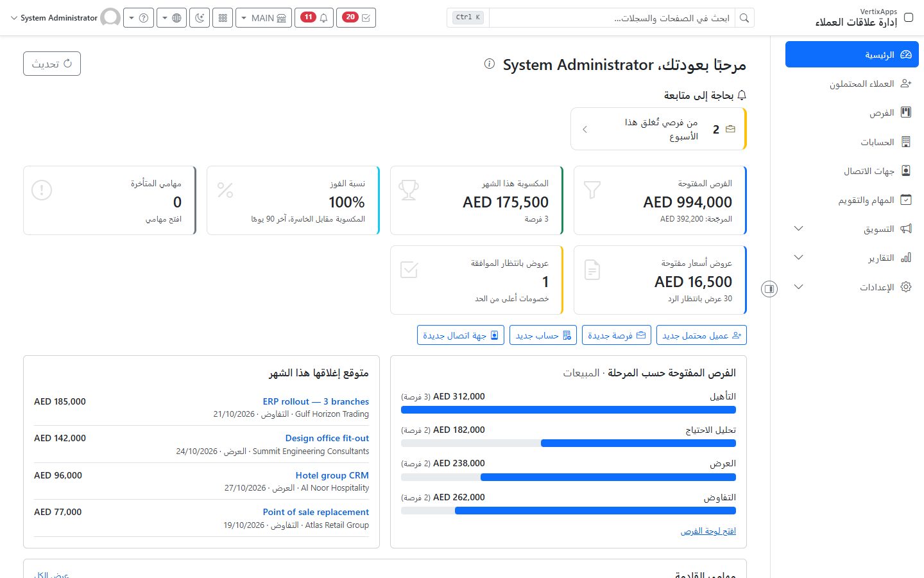Click the checkmark icon on عروض بانتظار الموافقة card

(x=409, y=270)
